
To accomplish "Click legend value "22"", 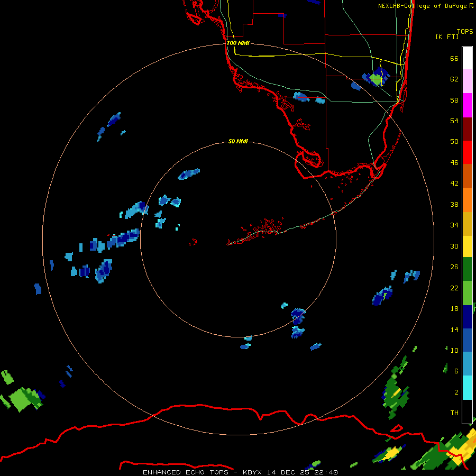I will pos(454,288).
